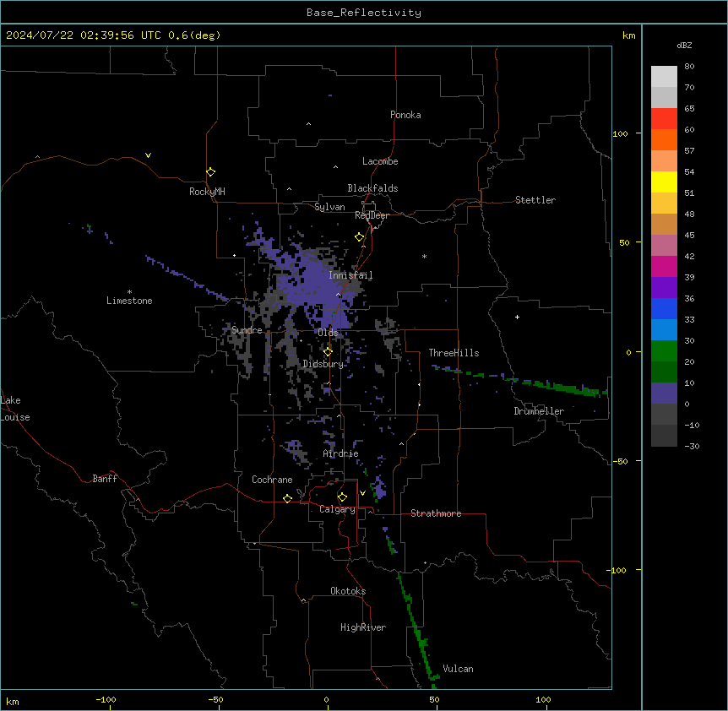Click the Strathmore label

pyautogui.click(x=436, y=513)
